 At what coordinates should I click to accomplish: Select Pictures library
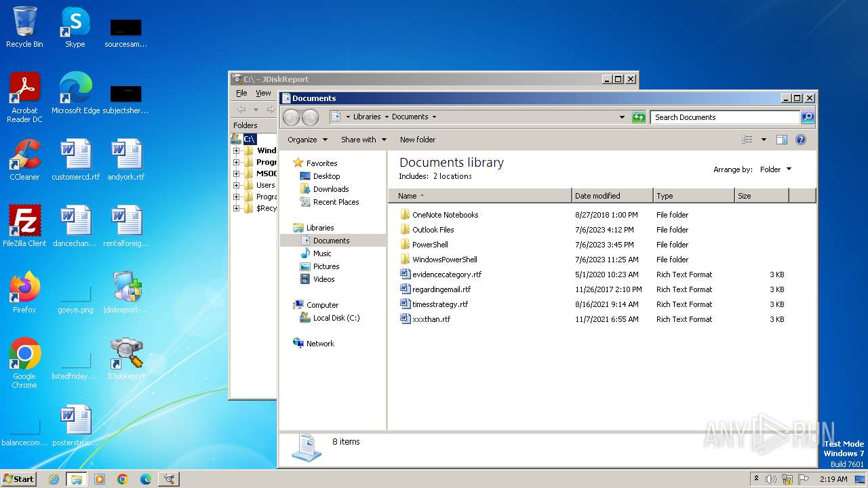point(326,266)
